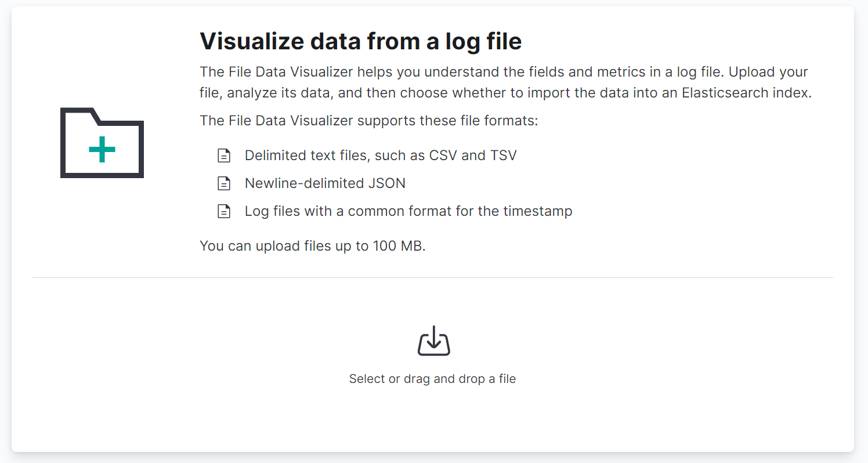Viewport: 868px width, 463px height.
Task: Click the horizontal divider above the upload area
Action: tap(432, 277)
